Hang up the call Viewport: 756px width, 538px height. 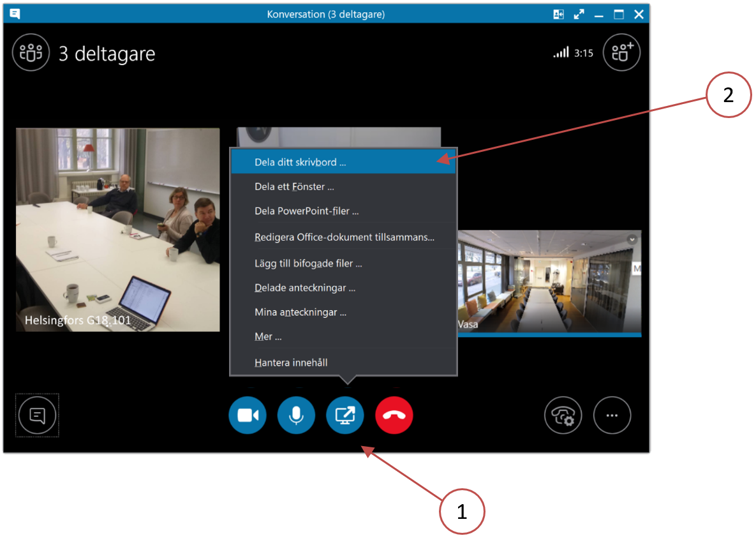click(x=394, y=415)
